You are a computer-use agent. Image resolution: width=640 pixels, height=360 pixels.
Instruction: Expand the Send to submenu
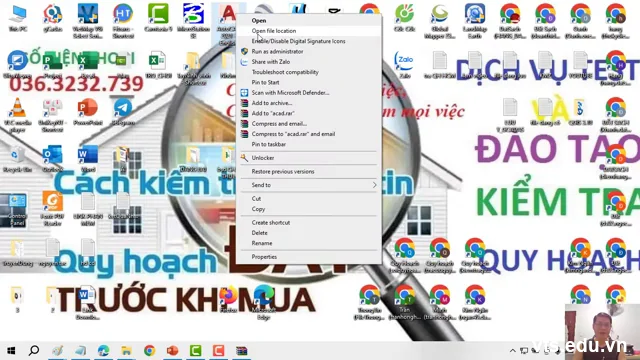tap(309, 185)
